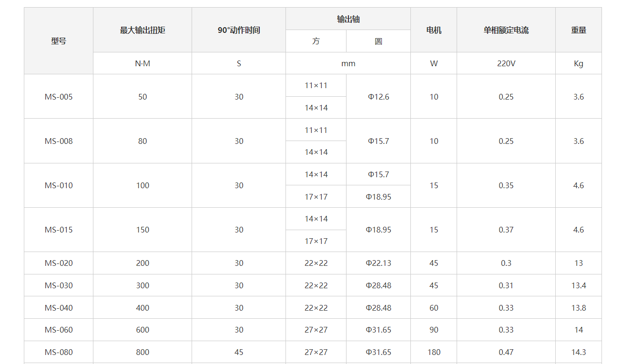Viewport: 622px width, 364px height.
Task: Click the 90°动作时间 column header
Action: [239, 30]
